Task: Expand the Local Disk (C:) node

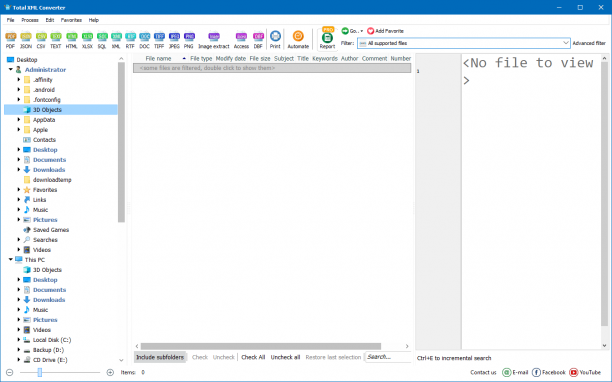Action: [19, 339]
